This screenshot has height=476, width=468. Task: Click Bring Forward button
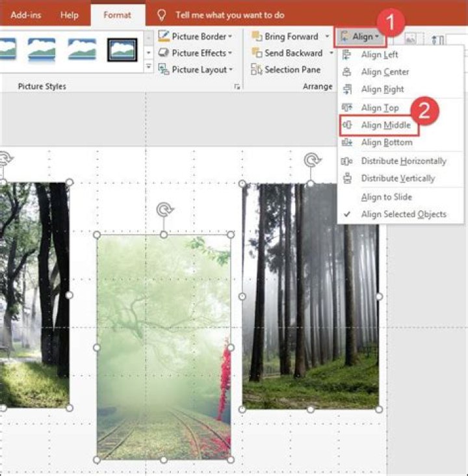click(285, 36)
